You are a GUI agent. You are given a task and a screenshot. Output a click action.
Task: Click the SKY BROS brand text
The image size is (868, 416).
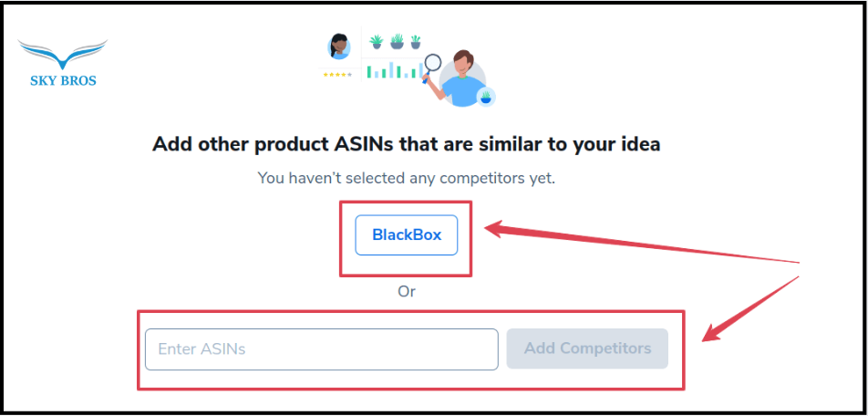[63, 80]
